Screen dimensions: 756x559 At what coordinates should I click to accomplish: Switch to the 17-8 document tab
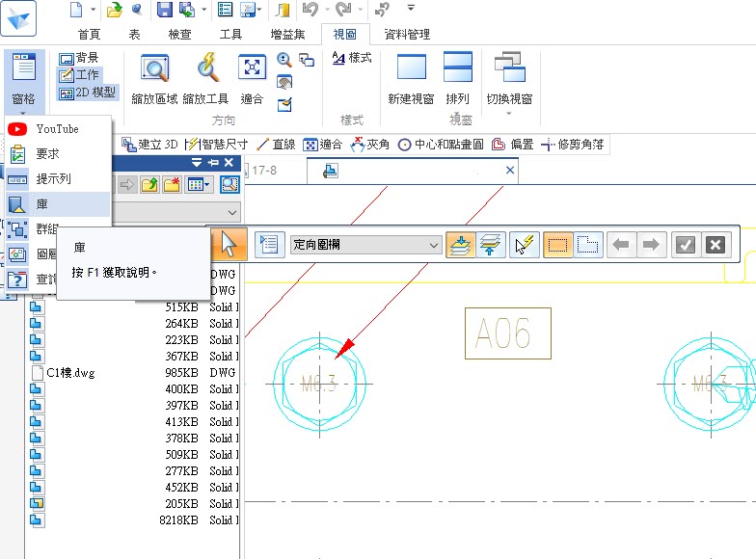(264, 170)
